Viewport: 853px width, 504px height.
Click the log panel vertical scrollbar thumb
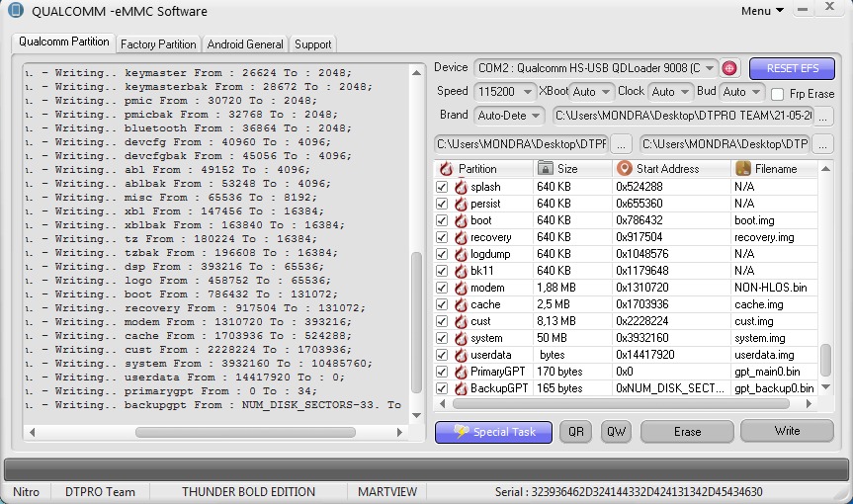pos(417,322)
